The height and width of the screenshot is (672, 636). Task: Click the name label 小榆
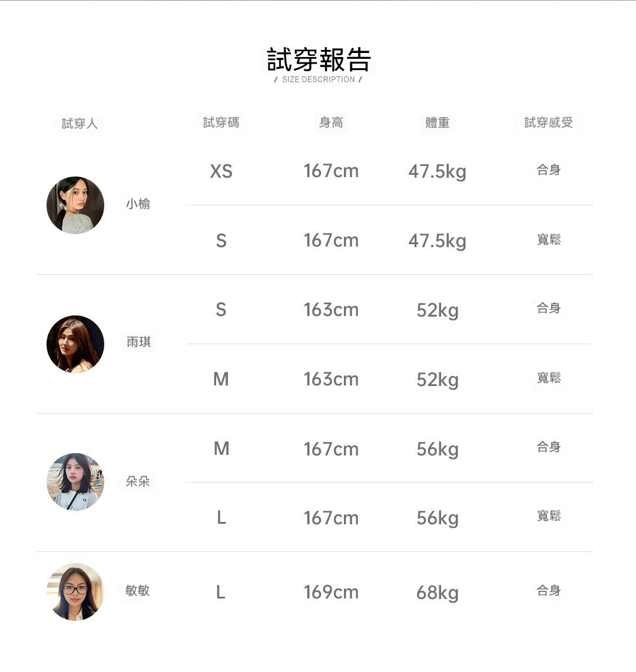pos(138,204)
